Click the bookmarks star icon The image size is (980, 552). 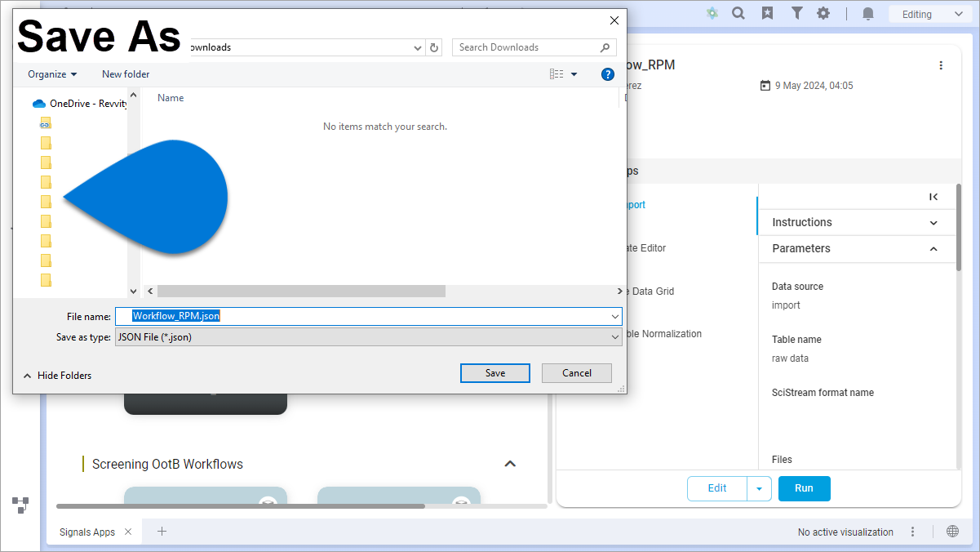(x=767, y=13)
